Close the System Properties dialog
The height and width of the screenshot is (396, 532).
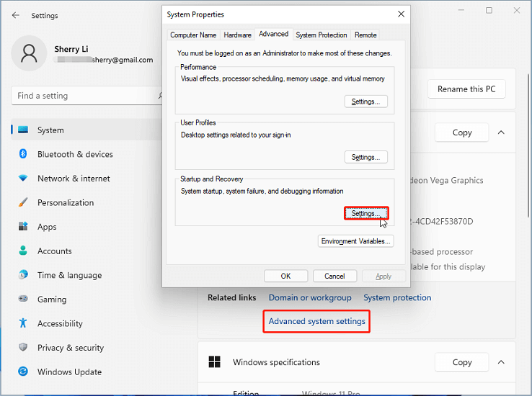(401, 14)
